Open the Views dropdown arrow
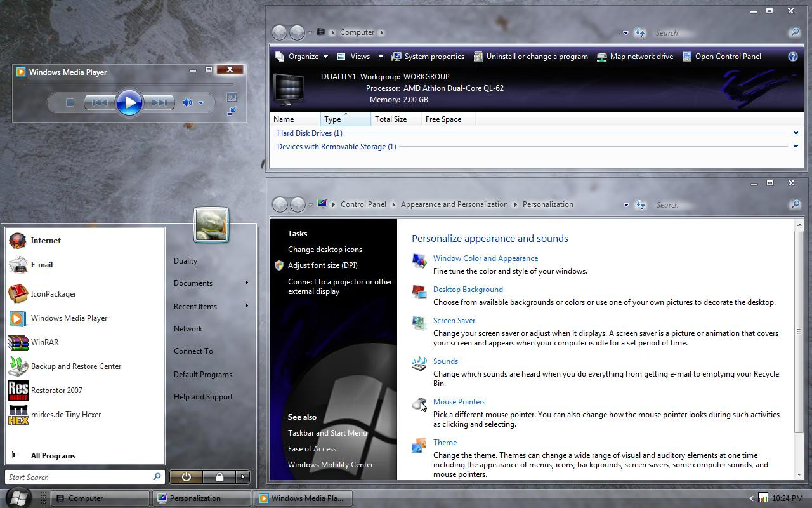Viewport: 812px width, 508px height. click(x=381, y=57)
